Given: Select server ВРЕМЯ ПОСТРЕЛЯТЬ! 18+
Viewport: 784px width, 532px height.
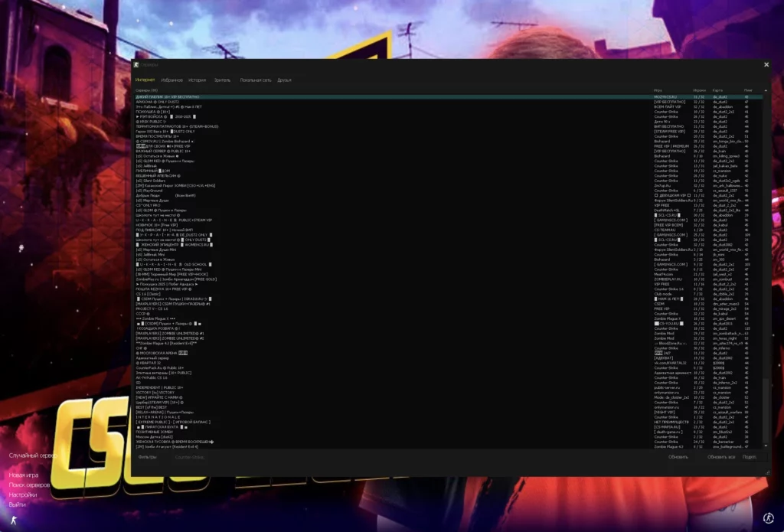Looking at the screenshot, I should [x=449, y=136].
